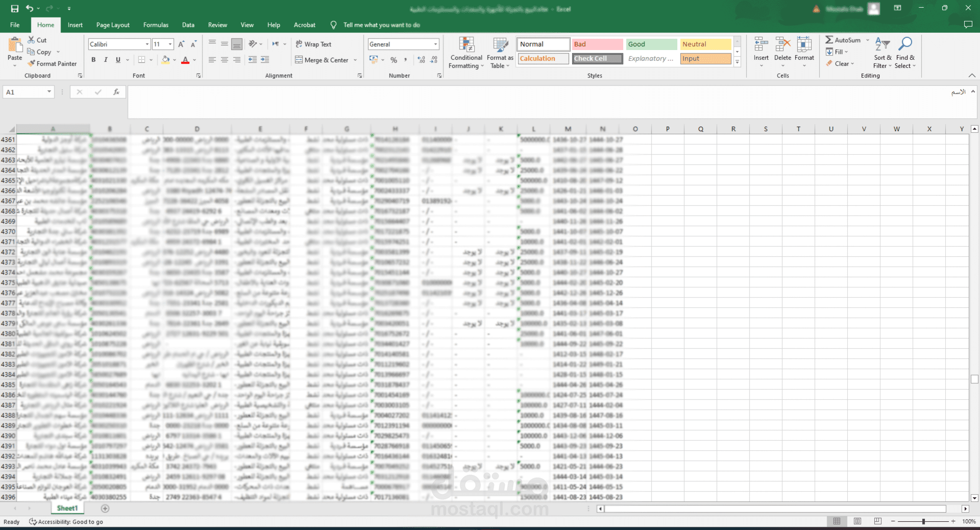The height and width of the screenshot is (530, 980).
Task: Click the zoom slider handle
Action: point(923,521)
